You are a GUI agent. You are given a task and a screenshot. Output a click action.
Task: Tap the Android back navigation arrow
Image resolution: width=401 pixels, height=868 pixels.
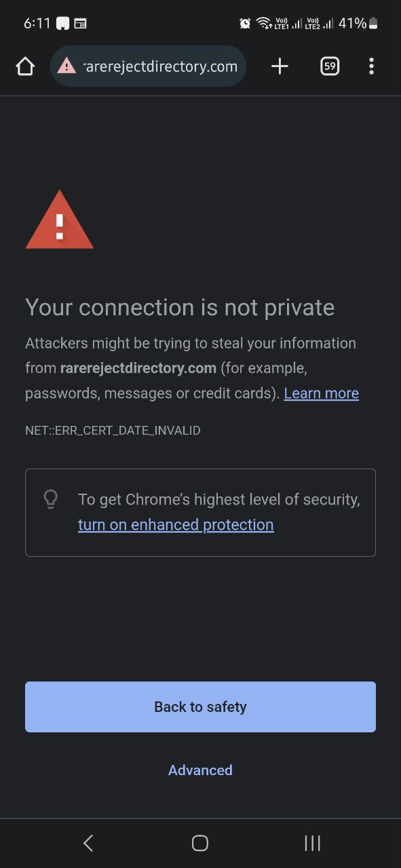click(x=88, y=843)
